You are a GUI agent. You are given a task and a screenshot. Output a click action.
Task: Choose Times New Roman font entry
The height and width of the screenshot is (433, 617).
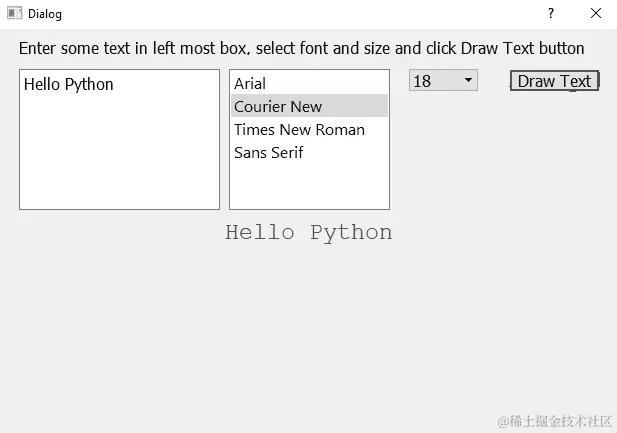pos(299,129)
